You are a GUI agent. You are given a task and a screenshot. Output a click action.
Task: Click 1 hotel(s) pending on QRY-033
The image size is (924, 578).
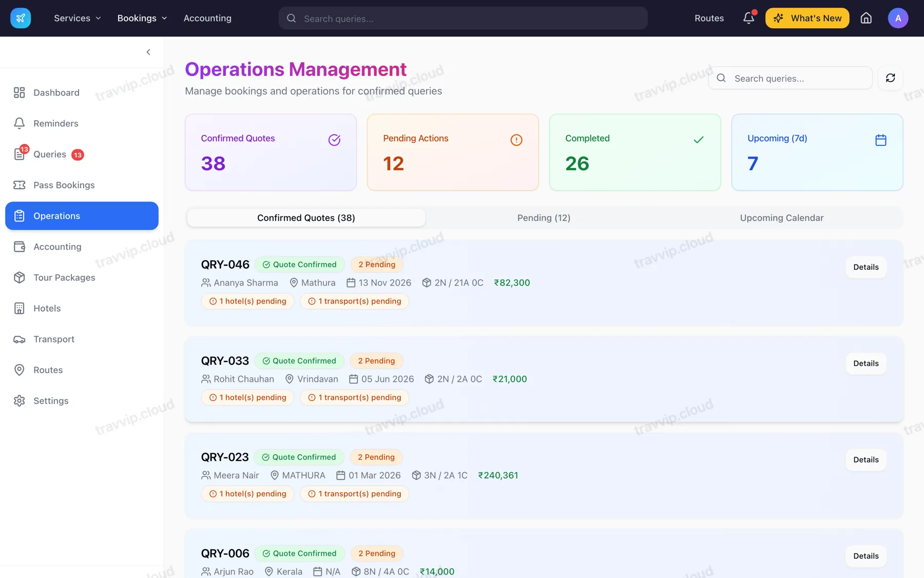[247, 398]
